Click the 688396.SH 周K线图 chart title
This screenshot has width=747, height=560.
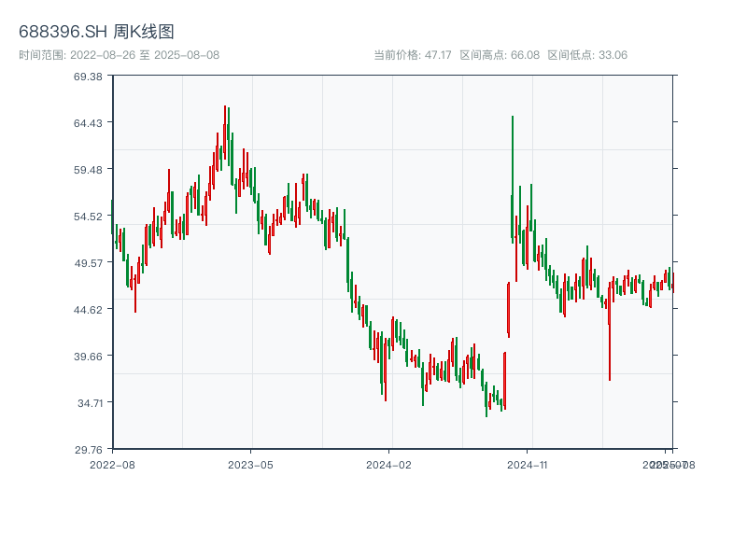point(96,32)
